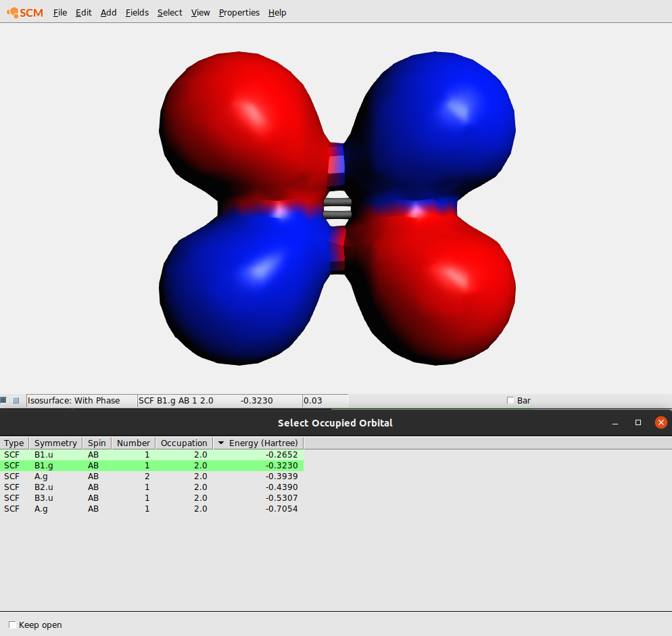Viewport: 672px width, 636px height.
Task: Sort orbitals by the Symmetry column header
Action: 55,443
